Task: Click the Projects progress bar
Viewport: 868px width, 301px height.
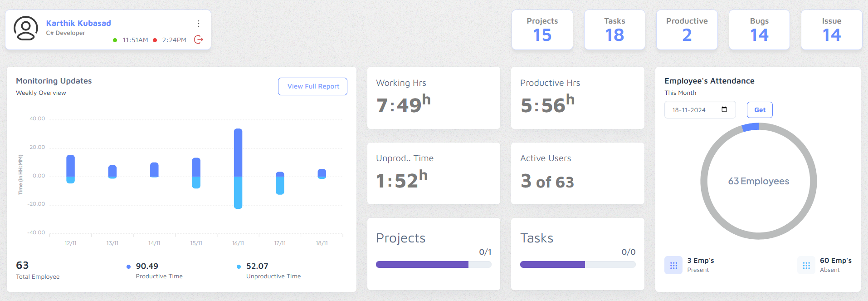Action: [433, 265]
